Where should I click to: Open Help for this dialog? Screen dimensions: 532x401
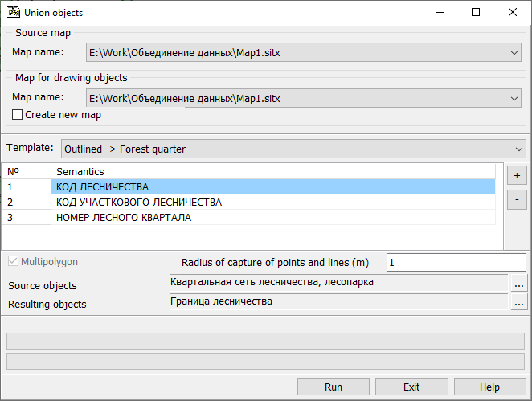pyautogui.click(x=489, y=387)
